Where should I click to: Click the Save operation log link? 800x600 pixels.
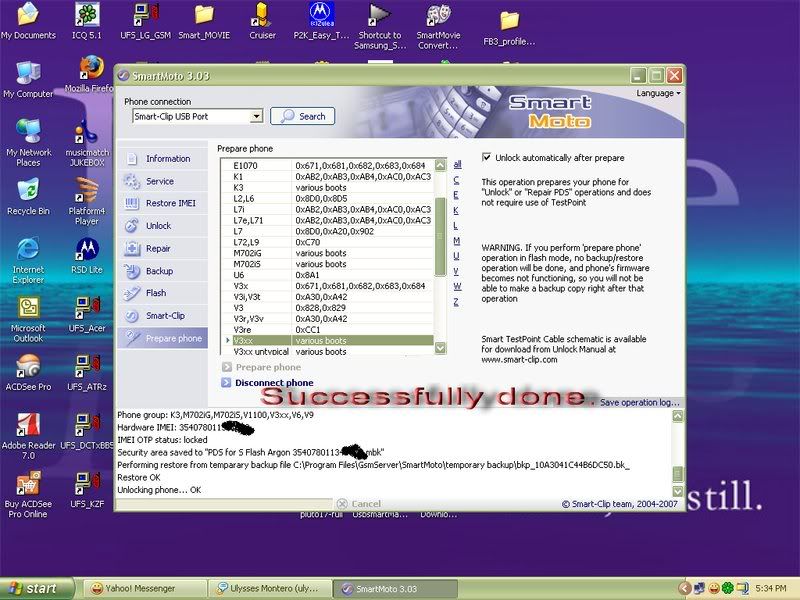pos(640,403)
